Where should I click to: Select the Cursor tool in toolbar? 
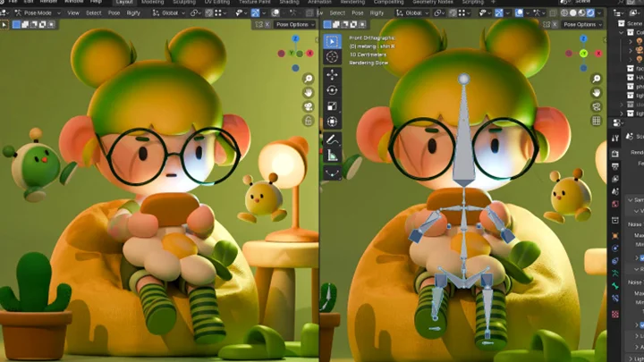[332, 57]
